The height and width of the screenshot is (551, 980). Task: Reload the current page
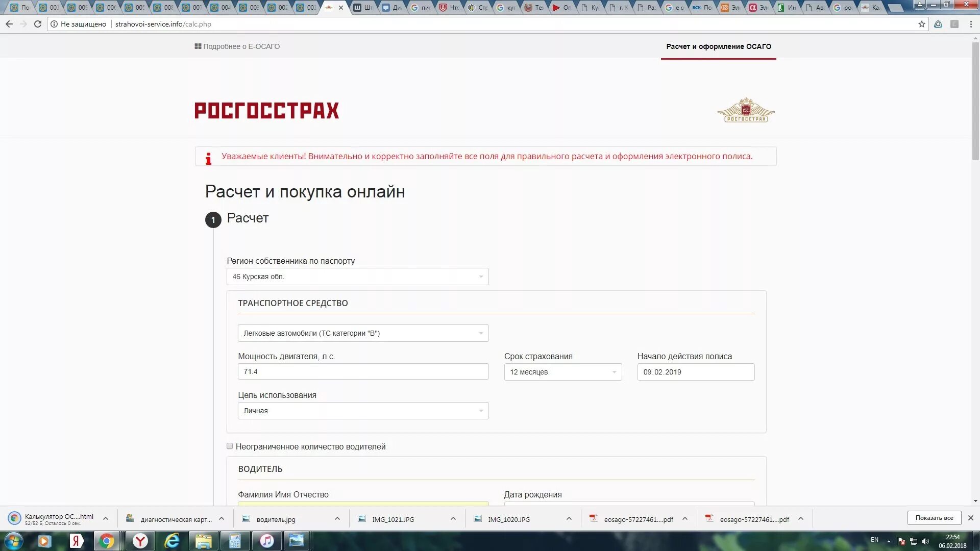38,24
